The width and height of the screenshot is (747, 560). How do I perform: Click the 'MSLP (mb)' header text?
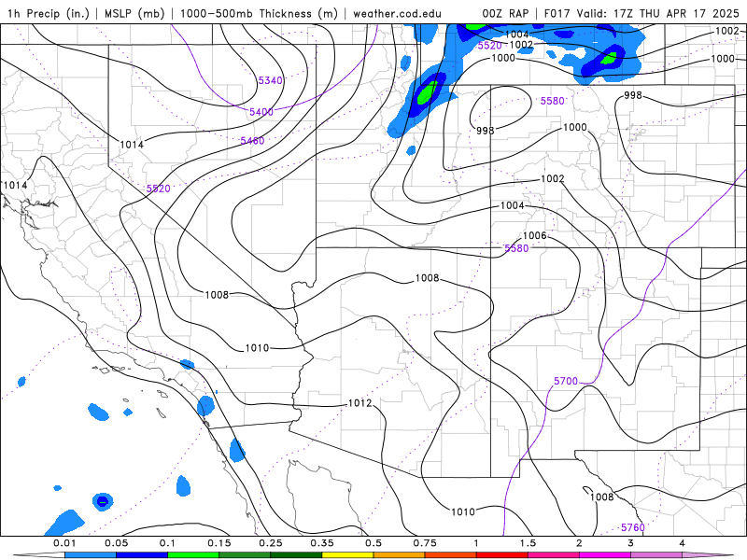(134, 13)
